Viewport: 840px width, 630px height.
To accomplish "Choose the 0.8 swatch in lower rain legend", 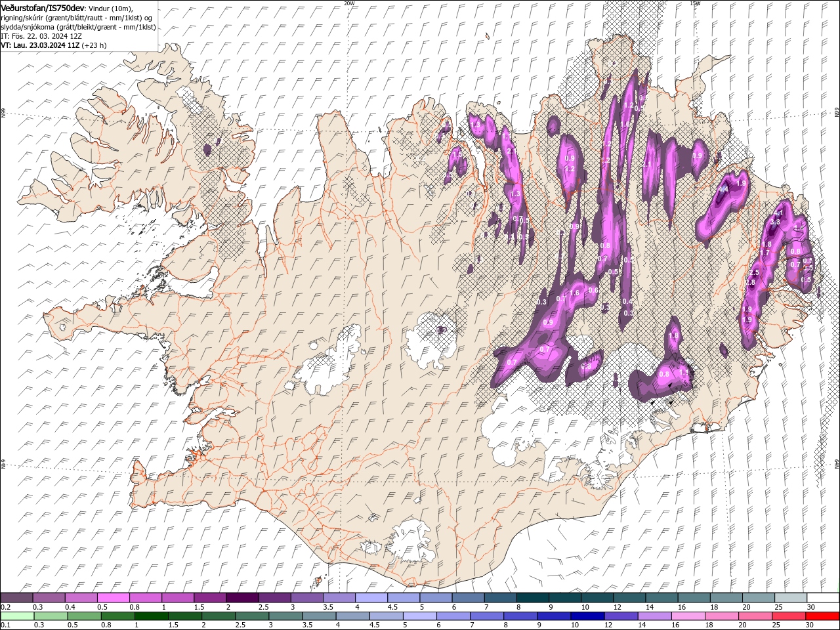I will pyautogui.click(x=117, y=616).
